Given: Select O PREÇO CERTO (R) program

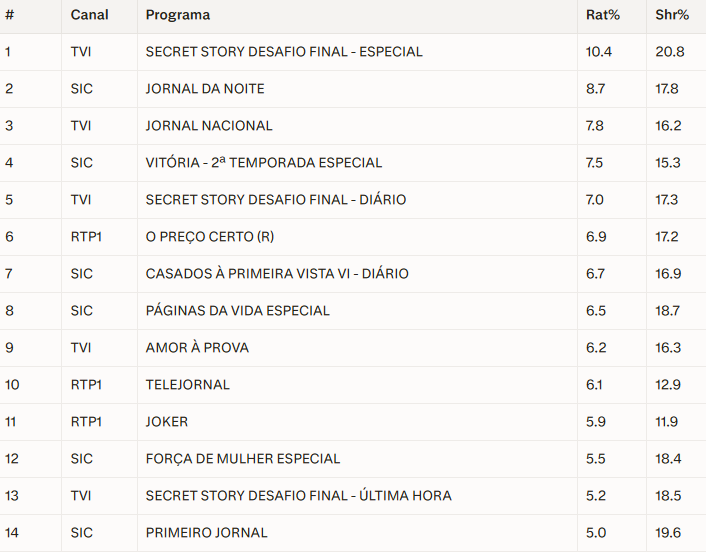Looking at the screenshot, I should pos(209,237).
